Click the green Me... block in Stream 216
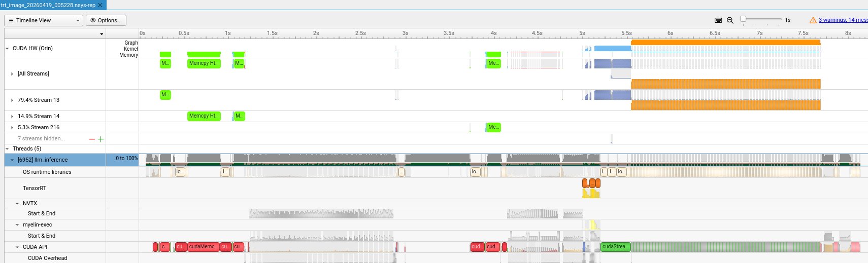Image resolution: width=868 pixels, height=263 pixels. point(493,127)
